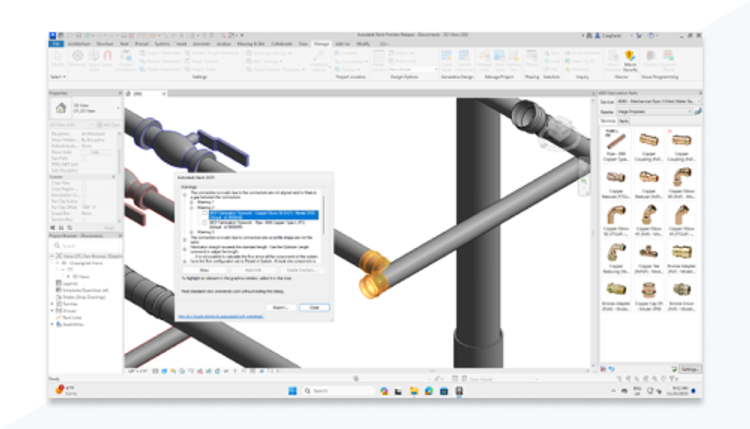This screenshot has width=750, height=429.
Task: Open the File tab
Action: (x=56, y=44)
